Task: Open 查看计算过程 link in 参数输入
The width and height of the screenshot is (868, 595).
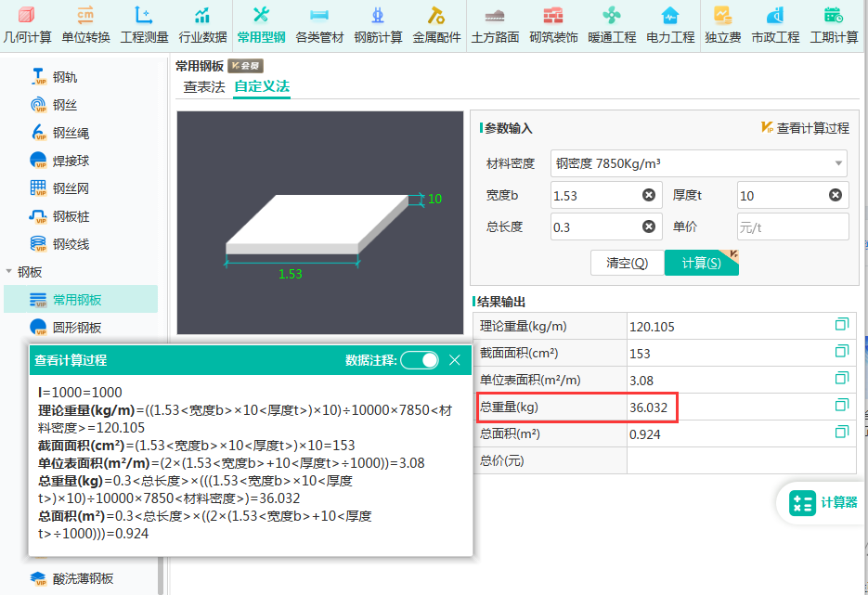Action: pyautogui.click(x=806, y=128)
